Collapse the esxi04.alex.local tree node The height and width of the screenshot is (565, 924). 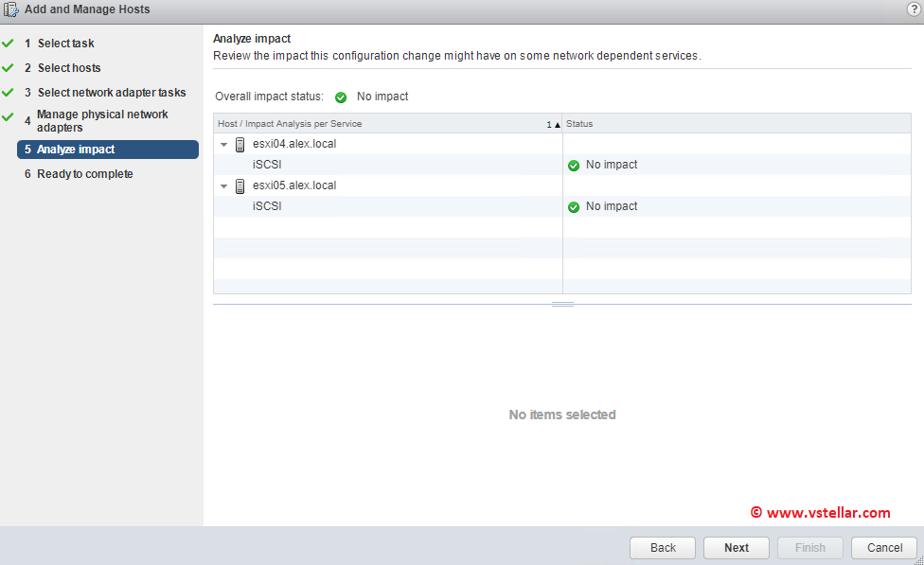[223, 145]
